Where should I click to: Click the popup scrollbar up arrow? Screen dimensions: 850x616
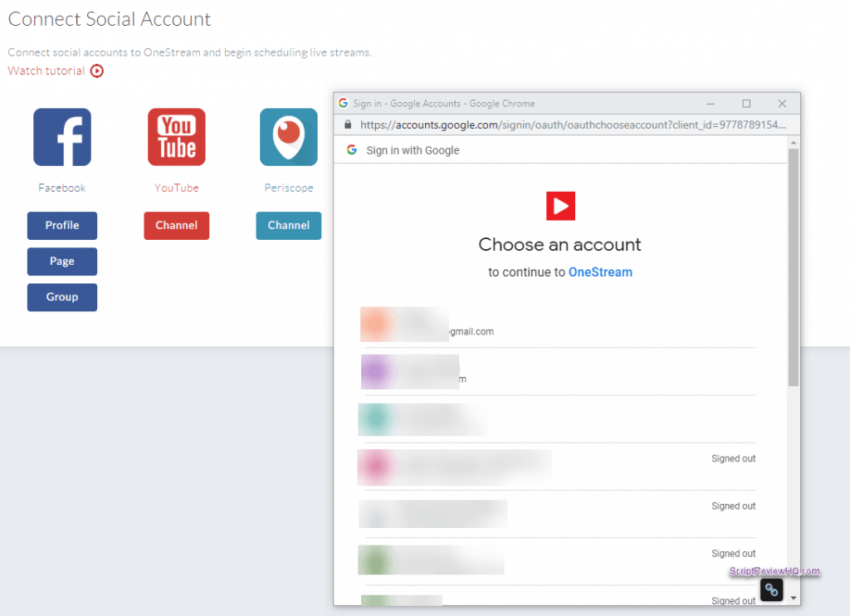[794, 143]
